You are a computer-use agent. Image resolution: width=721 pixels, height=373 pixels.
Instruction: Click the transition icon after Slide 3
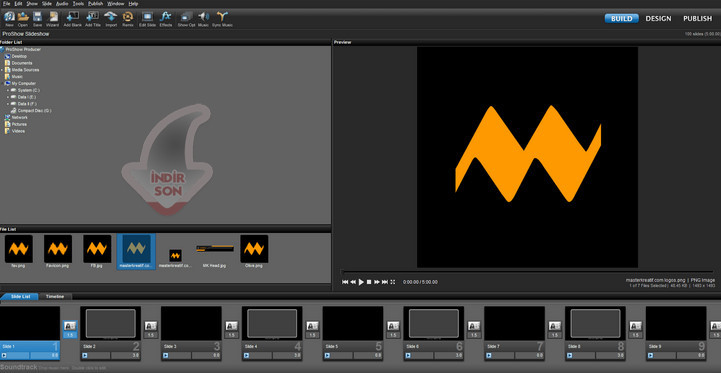click(x=231, y=326)
